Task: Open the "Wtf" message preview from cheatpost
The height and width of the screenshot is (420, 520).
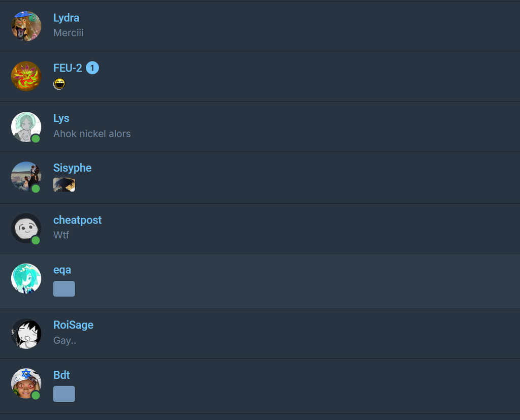Action: tap(61, 235)
